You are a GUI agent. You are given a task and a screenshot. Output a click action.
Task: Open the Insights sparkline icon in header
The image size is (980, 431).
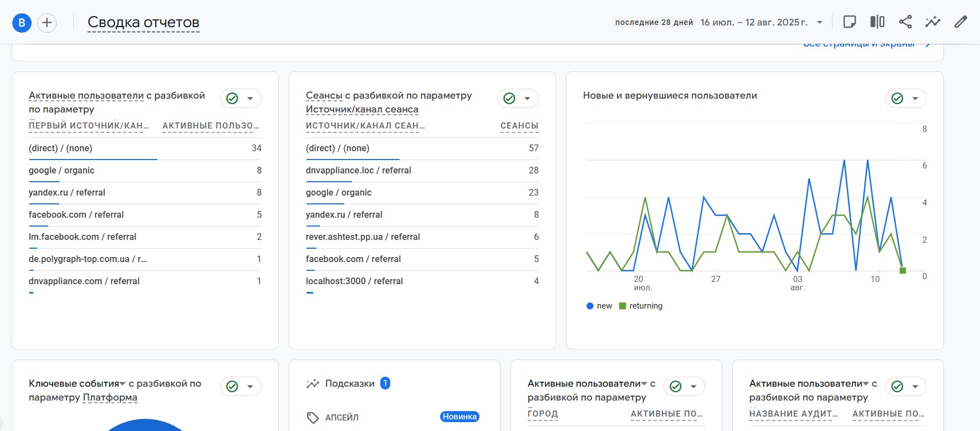click(x=933, y=22)
